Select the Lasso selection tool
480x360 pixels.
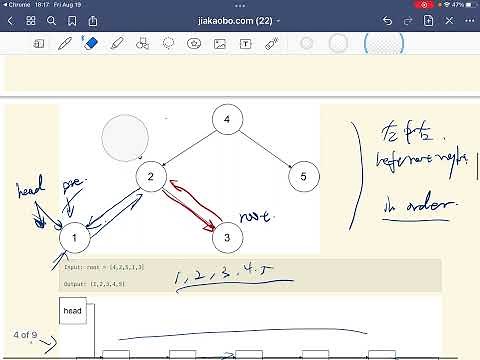(168, 43)
